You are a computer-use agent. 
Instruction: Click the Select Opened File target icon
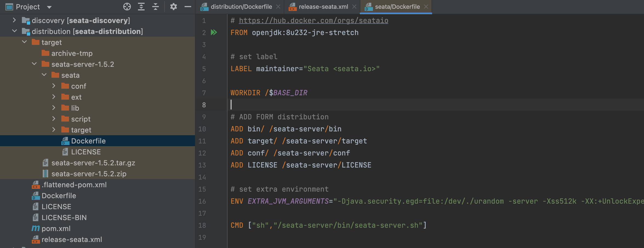click(x=127, y=7)
